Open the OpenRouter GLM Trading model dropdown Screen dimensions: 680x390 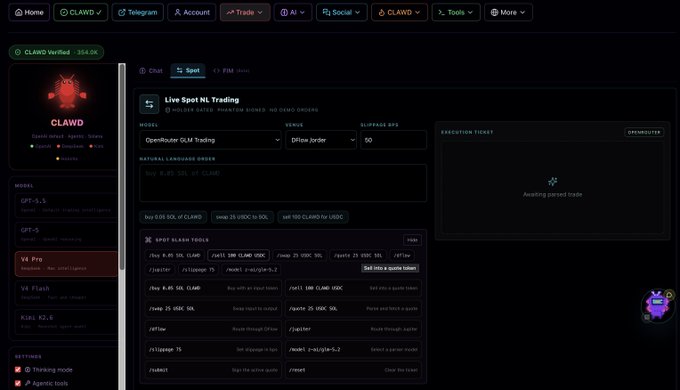tap(210, 140)
